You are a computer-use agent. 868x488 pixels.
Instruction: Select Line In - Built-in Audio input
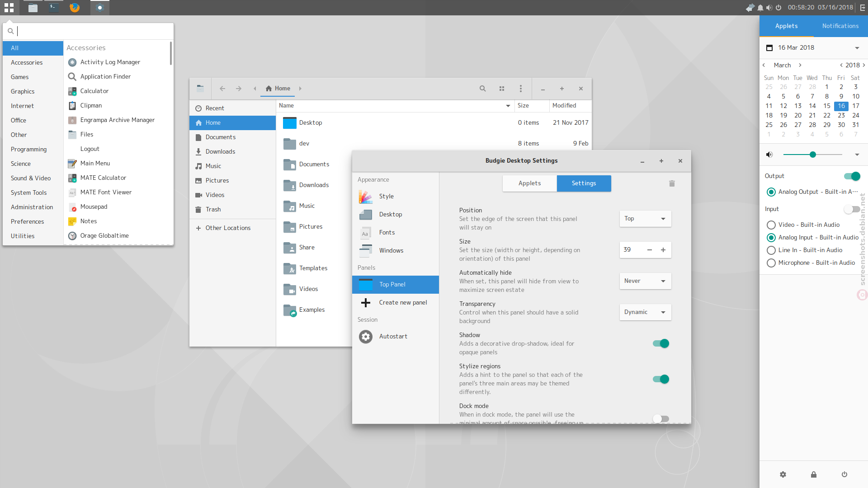(771, 250)
